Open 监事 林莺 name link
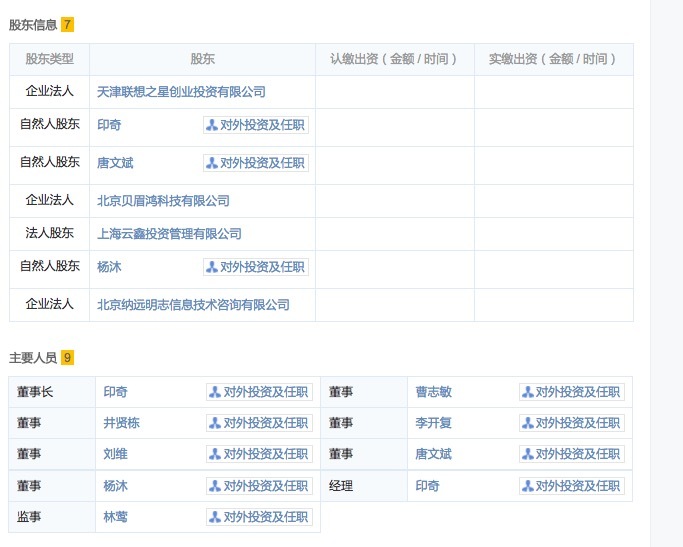The height and width of the screenshot is (547, 683). pyautogui.click(x=115, y=517)
